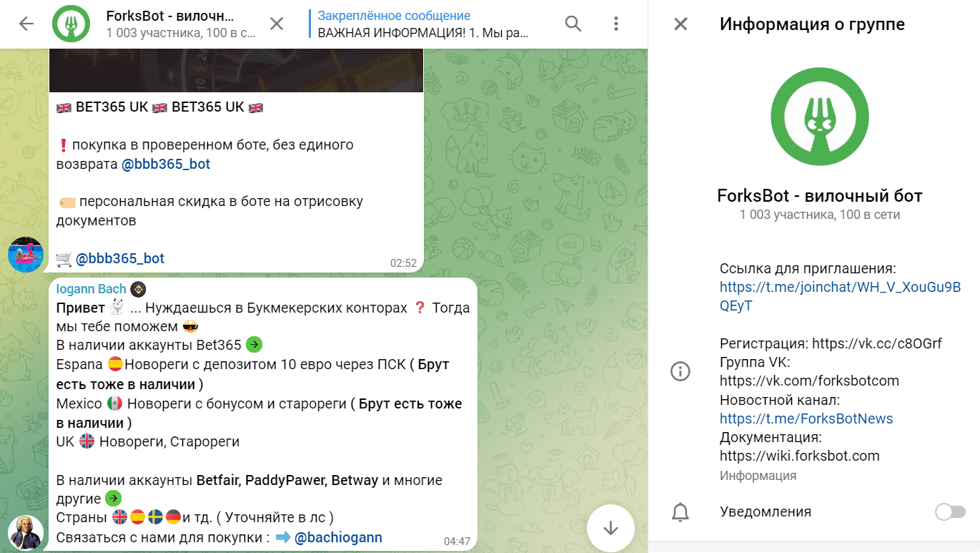This screenshot has height=553, width=980.
Task: Open the three-dot chat menu
Action: coord(616,24)
